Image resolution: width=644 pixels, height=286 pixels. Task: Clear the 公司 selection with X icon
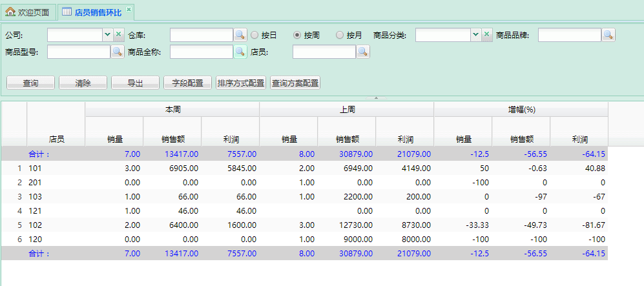[x=119, y=35]
